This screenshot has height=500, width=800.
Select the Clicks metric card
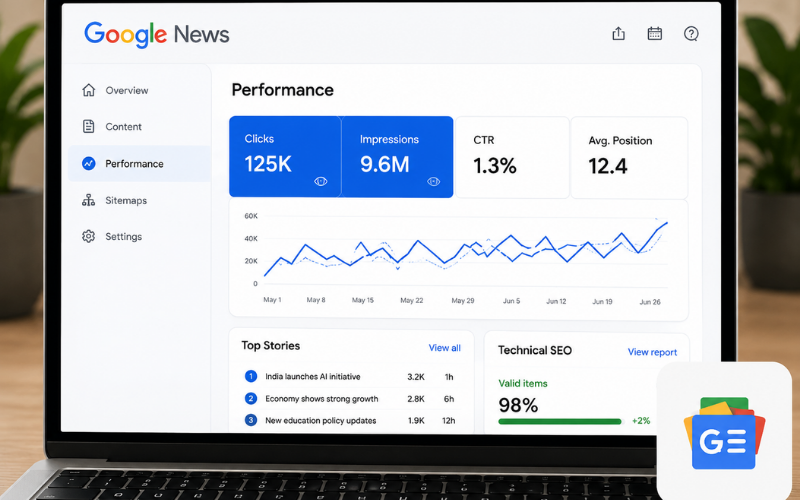point(285,157)
